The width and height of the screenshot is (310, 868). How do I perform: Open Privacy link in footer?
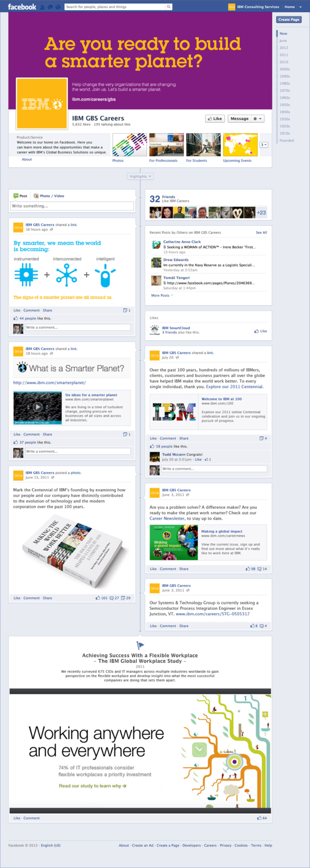226,845
